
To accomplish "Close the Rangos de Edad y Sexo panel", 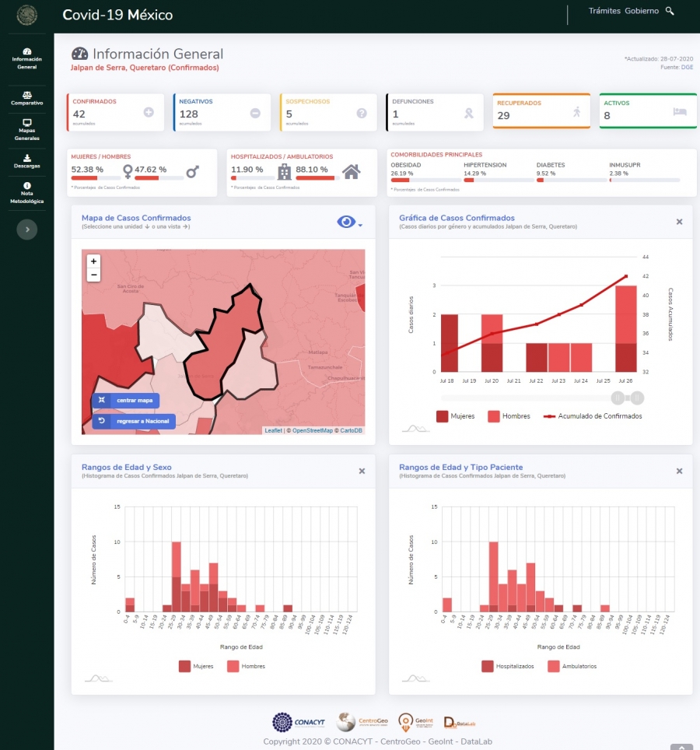I will [x=362, y=471].
